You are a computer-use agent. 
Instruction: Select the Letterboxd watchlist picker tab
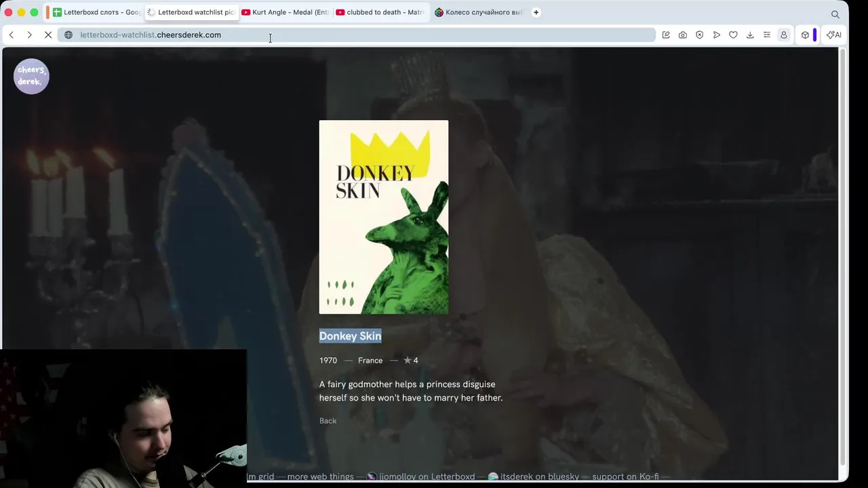[x=192, y=12]
